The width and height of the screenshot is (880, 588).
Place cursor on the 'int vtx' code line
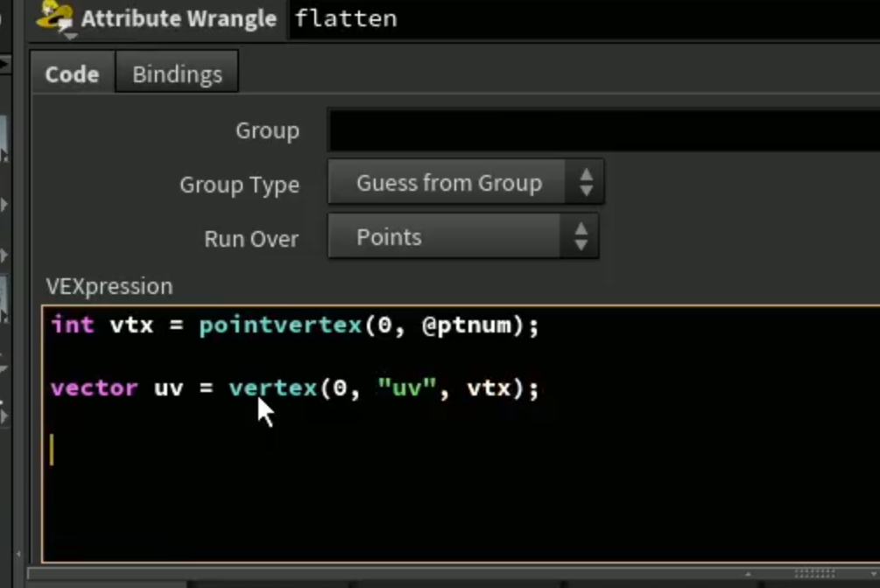coord(295,325)
